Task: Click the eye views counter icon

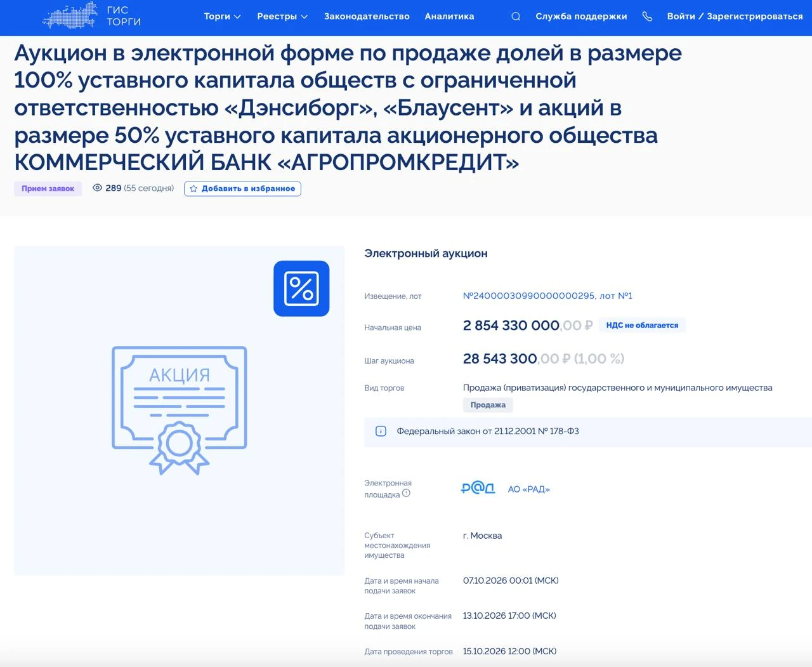Action: click(x=97, y=188)
